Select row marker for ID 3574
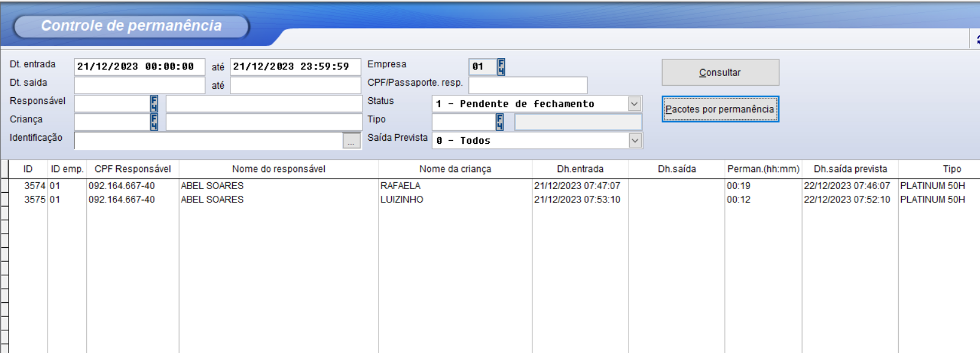The image size is (980, 353). 4,186
